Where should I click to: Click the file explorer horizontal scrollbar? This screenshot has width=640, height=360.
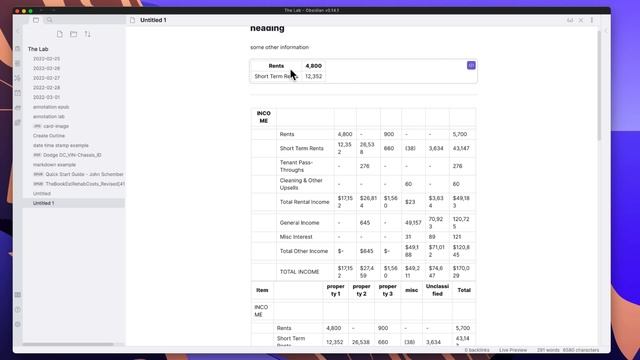[x=69, y=344]
